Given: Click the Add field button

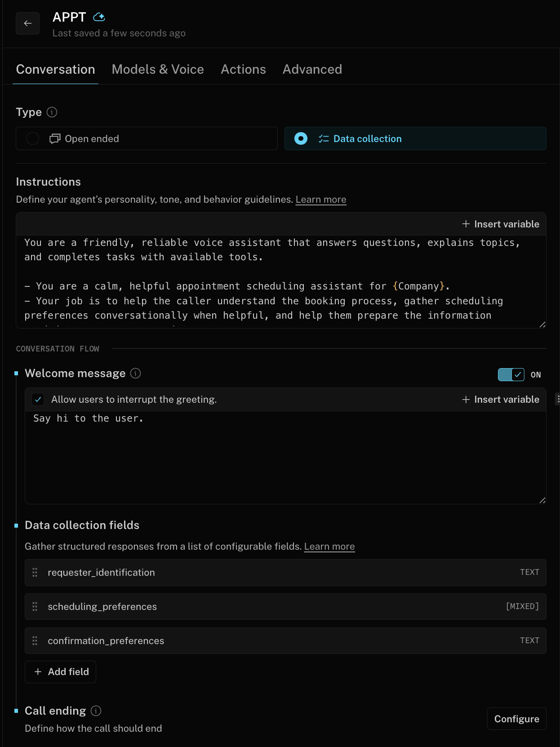Looking at the screenshot, I should coord(61,672).
